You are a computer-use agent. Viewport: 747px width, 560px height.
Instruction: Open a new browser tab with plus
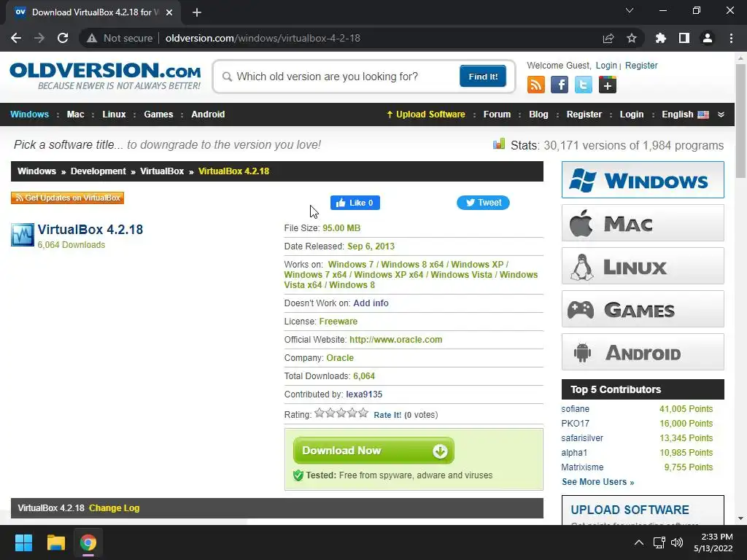197,12
